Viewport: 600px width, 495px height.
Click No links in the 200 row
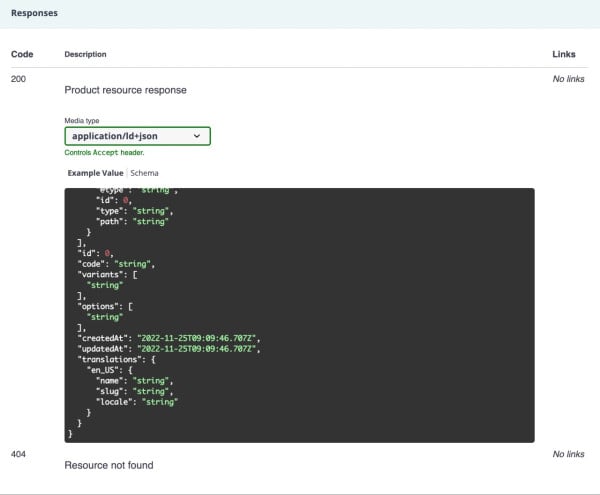pyautogui.click(x=568, y=78)
